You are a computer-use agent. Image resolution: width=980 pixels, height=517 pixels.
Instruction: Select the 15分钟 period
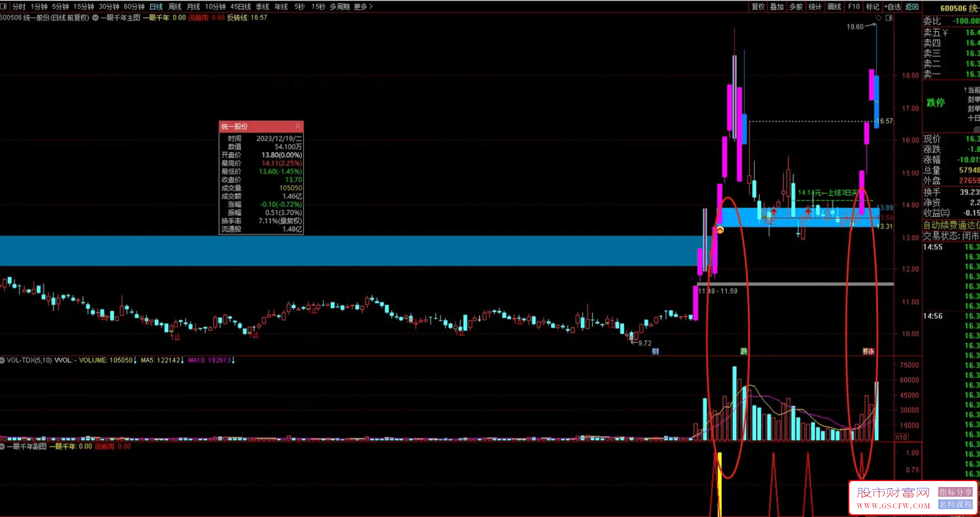click(x=84, y=7)
